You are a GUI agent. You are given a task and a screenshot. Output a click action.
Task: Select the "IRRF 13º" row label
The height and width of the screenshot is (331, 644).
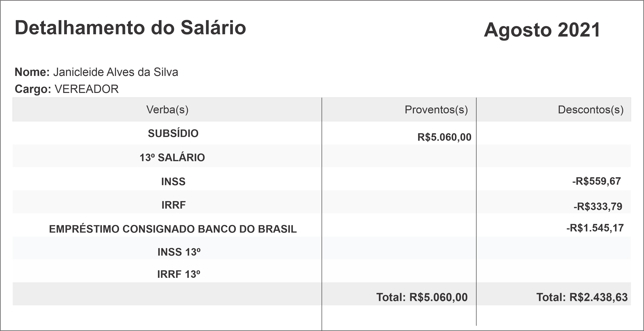pos(178,274)
